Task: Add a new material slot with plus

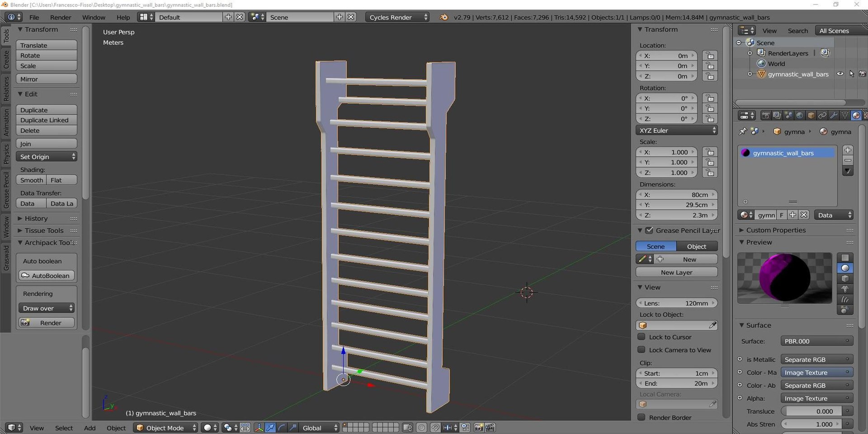Action: (x=848, y=150)
